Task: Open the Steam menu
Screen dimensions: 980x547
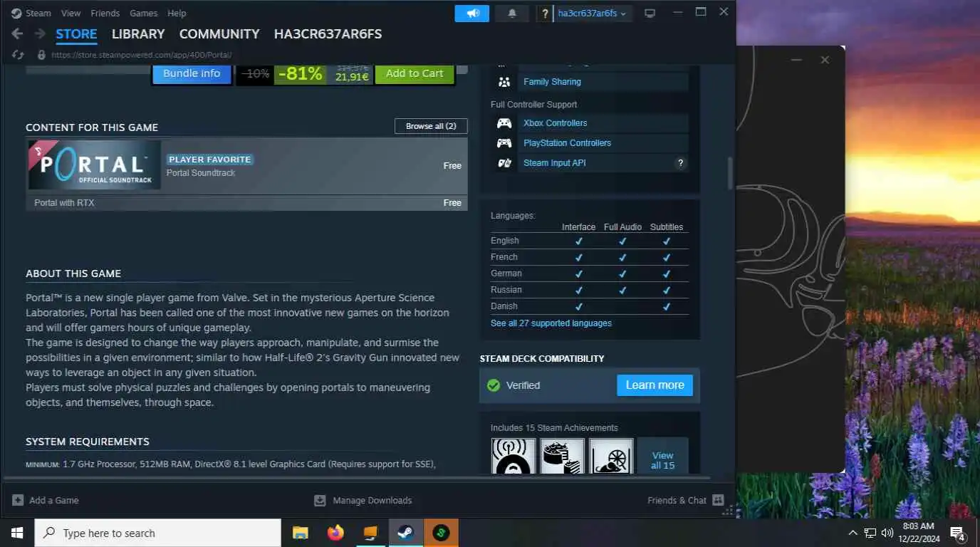Action: point(38,13)
